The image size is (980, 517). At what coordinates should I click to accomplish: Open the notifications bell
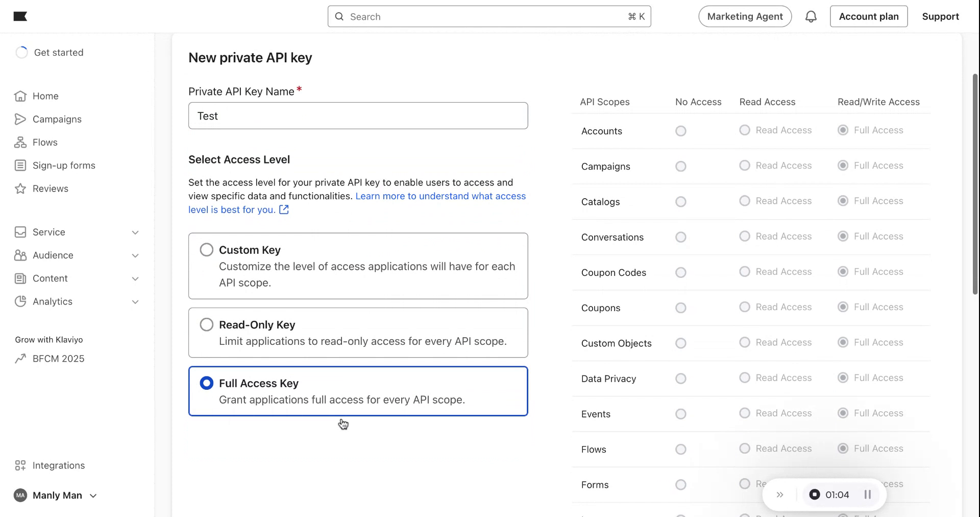point(811,17)
